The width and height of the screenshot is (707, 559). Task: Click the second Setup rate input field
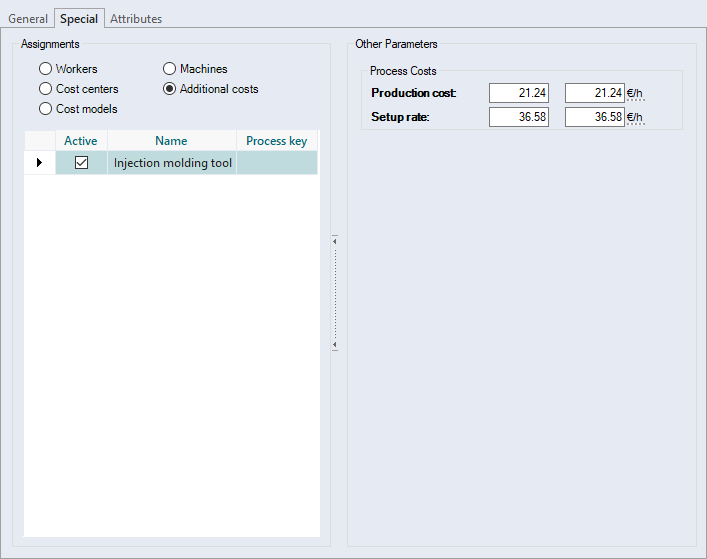coord(594,117)
